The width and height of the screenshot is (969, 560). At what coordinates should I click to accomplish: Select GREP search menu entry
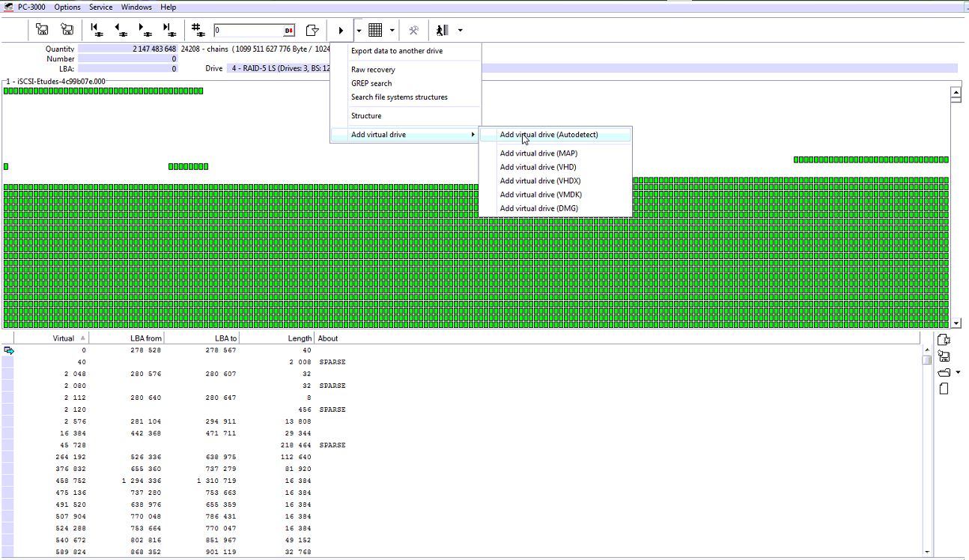405,83
